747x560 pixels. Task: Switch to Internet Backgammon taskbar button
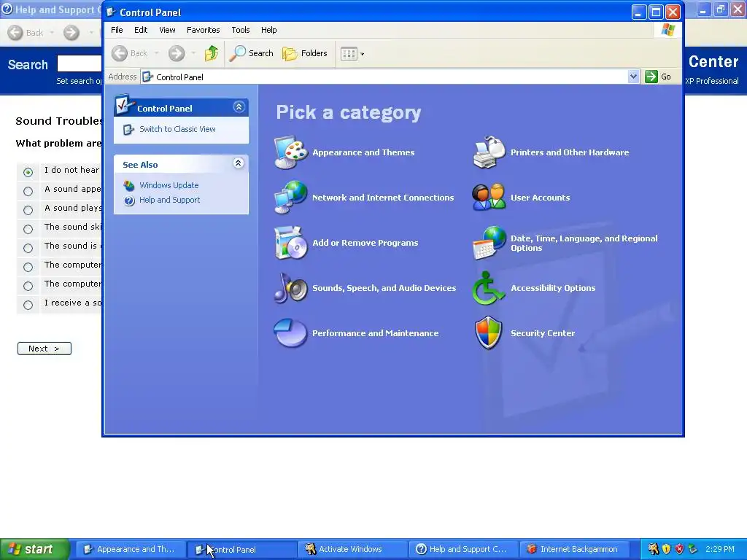point(574,550)
